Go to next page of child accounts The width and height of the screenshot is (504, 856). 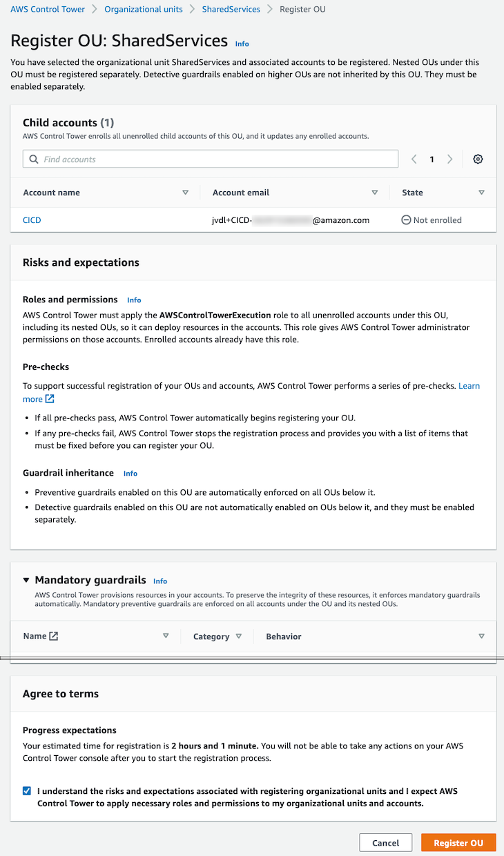(450, 159)
